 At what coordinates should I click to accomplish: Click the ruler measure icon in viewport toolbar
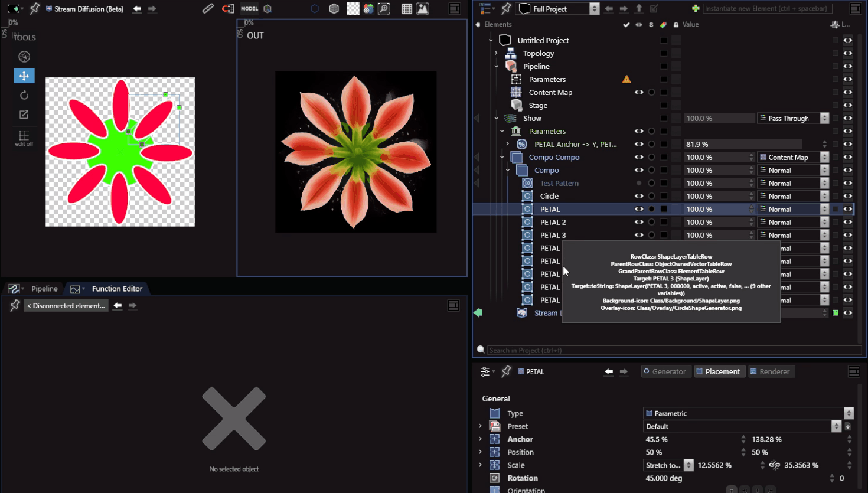[208, 9]
